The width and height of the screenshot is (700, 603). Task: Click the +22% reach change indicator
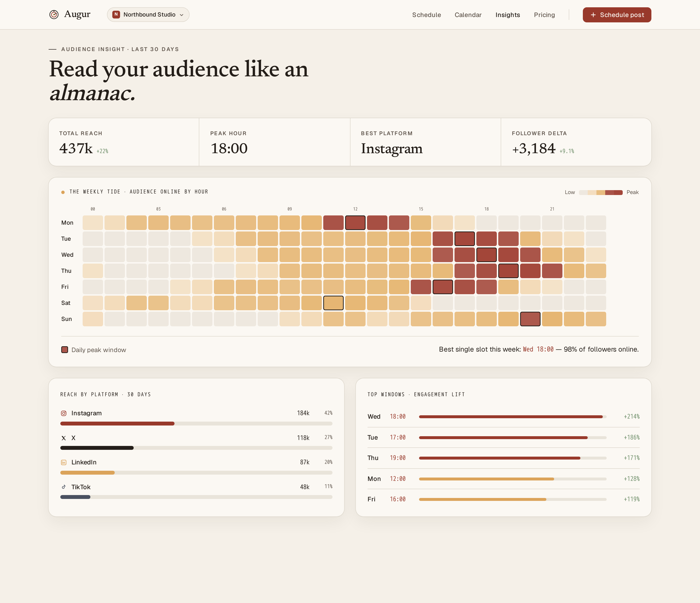click(102, 151)
